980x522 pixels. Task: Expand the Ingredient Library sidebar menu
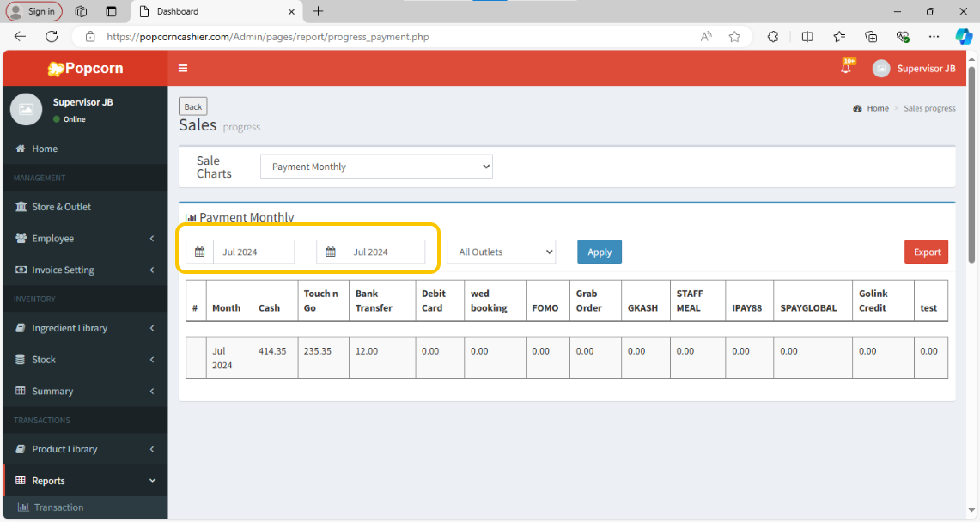tap(85, 328)
